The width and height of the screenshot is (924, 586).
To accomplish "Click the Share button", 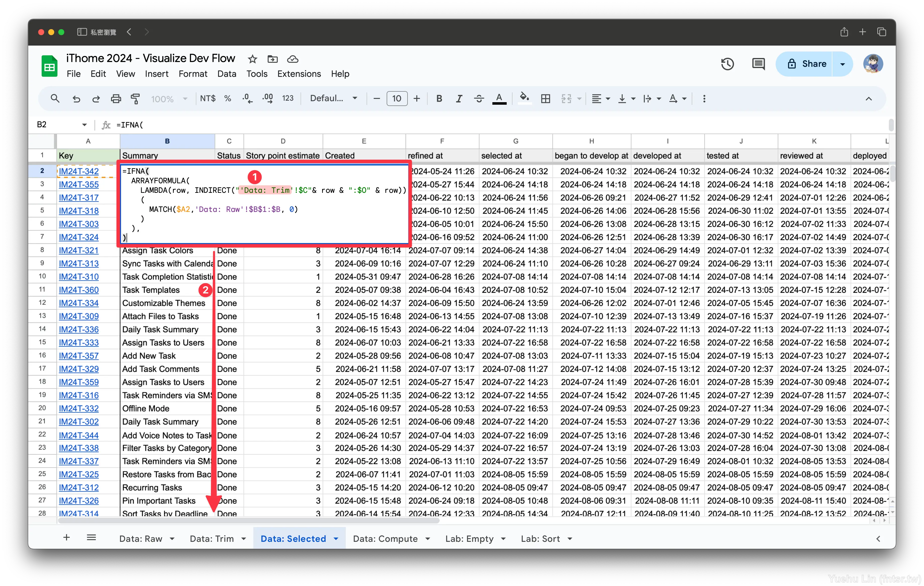I will tap(805, 64).
